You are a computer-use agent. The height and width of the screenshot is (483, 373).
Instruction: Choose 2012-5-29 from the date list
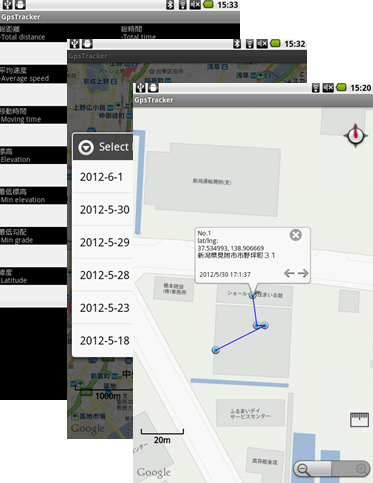pyautogui.click(x=103, y=242)
